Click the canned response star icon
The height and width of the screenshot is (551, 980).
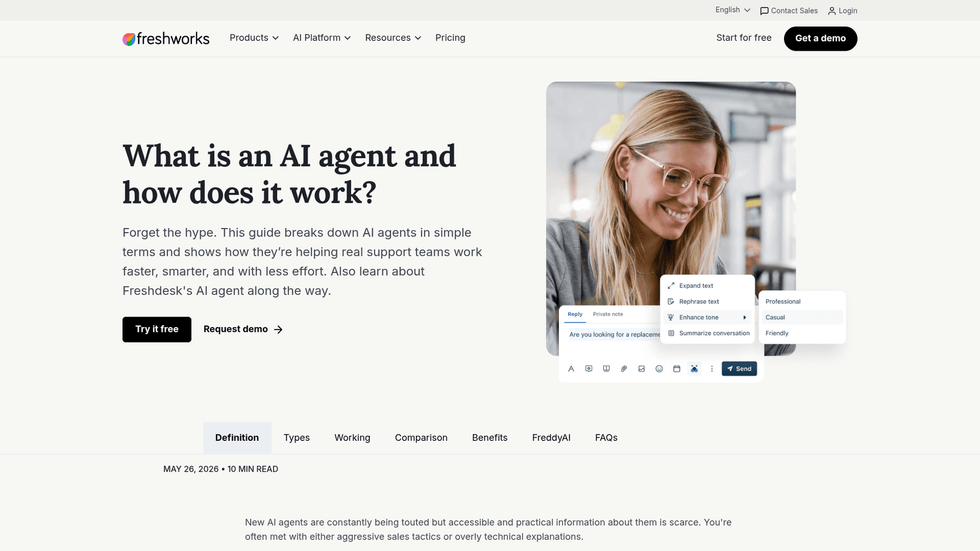click(x=589, y=368)
